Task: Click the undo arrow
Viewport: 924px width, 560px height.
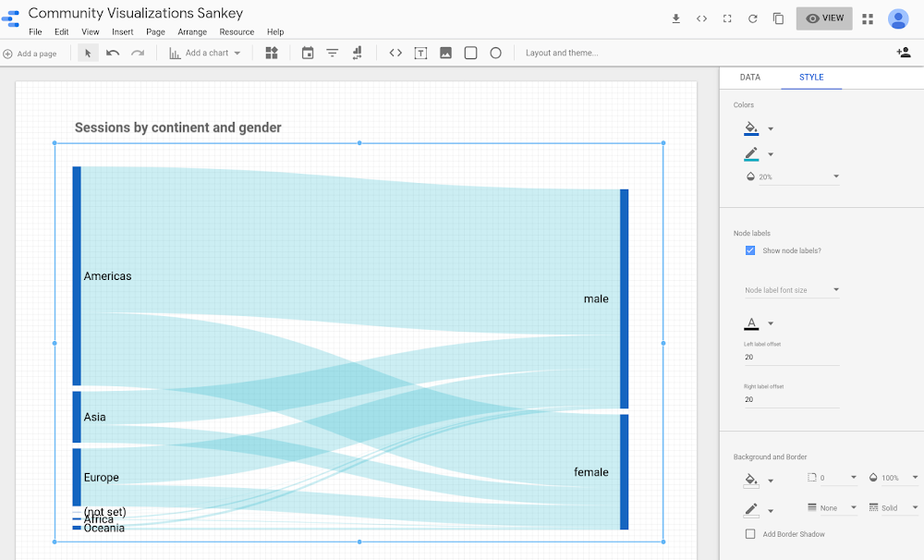Action: coord(113,53)
